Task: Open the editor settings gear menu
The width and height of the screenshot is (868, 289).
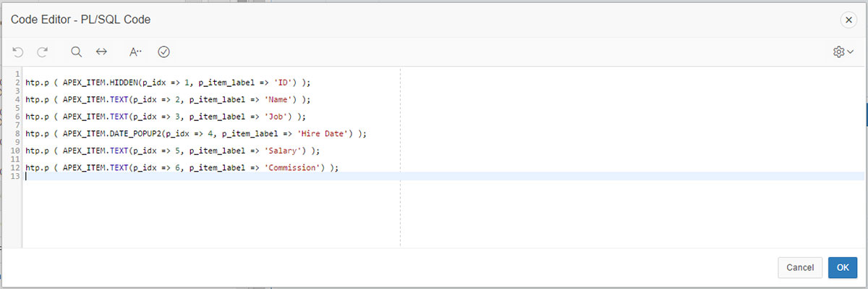Action: coord(843,51)
